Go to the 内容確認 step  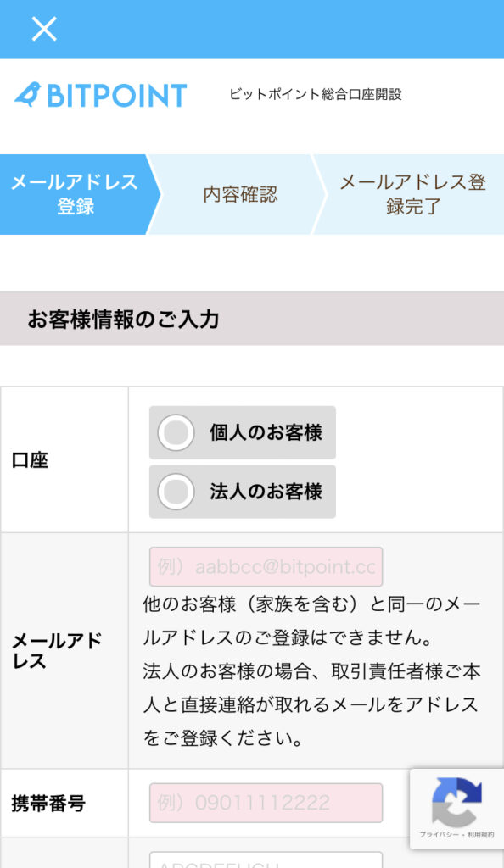(x=240, y=194)
